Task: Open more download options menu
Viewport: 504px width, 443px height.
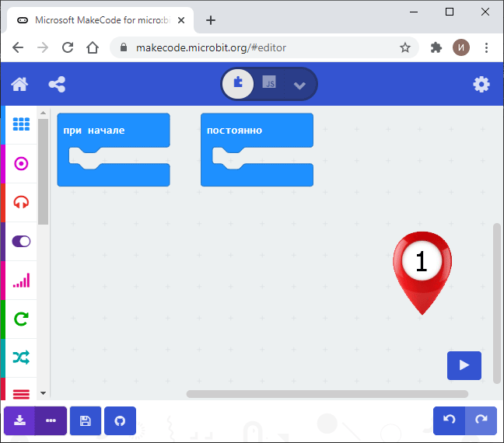Action: [x=51, y=420]
